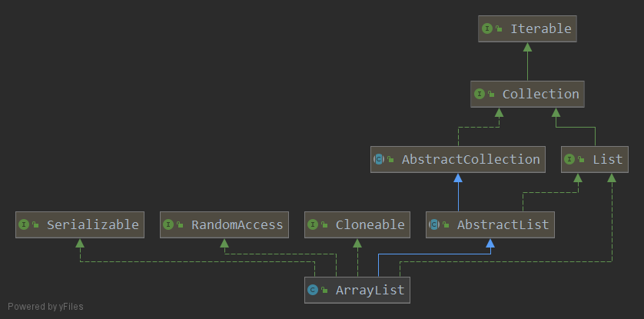Click the interface icon on Collection node
644x319 pixels.
pos(479,95)
